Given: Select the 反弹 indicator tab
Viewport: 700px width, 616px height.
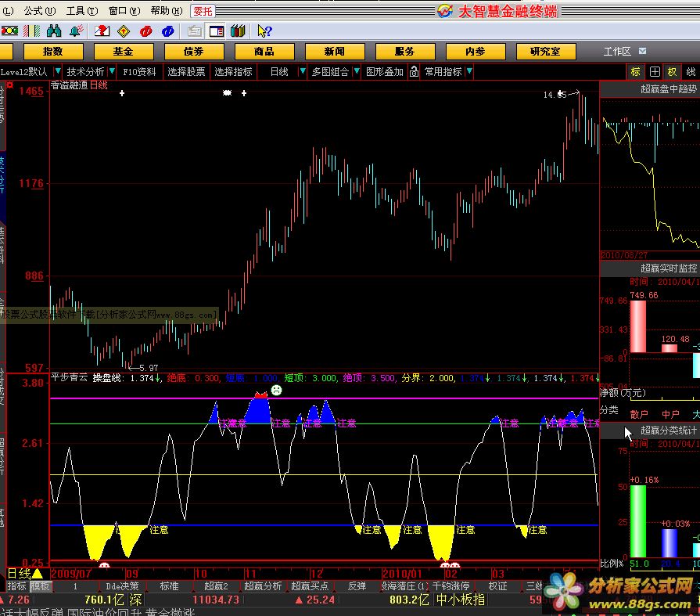Looking at the screenshot, I should click(357, 585).
